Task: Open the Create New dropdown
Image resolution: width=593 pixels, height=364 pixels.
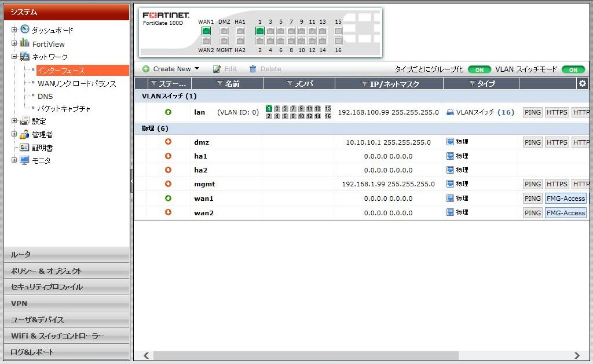Action: point(171,69)
